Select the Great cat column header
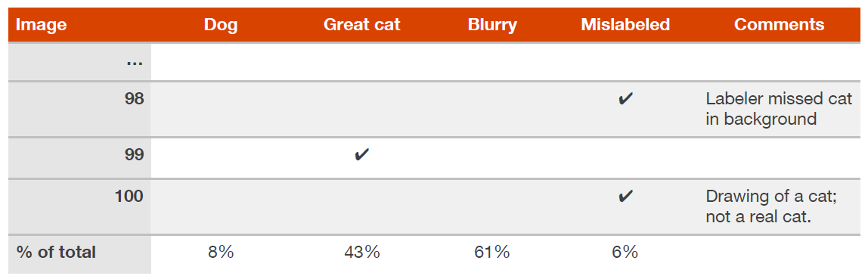The height and width of the screenshot is (279, 868). 361,24
